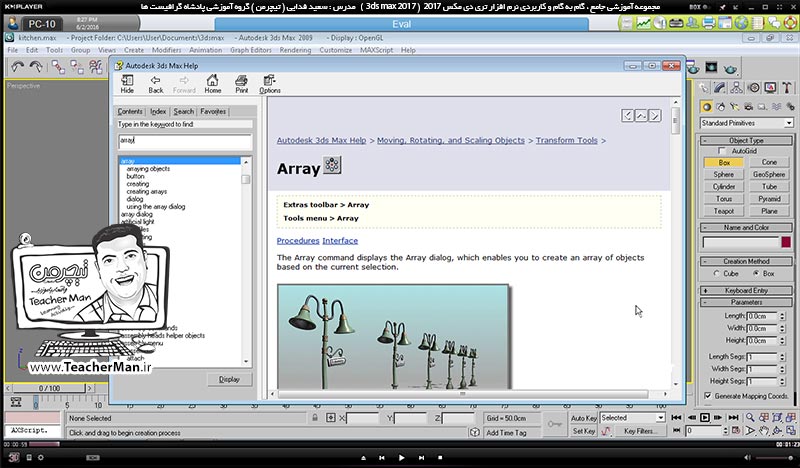Select the Select and Link tool

pyautogui.click(x=58, y=67)
